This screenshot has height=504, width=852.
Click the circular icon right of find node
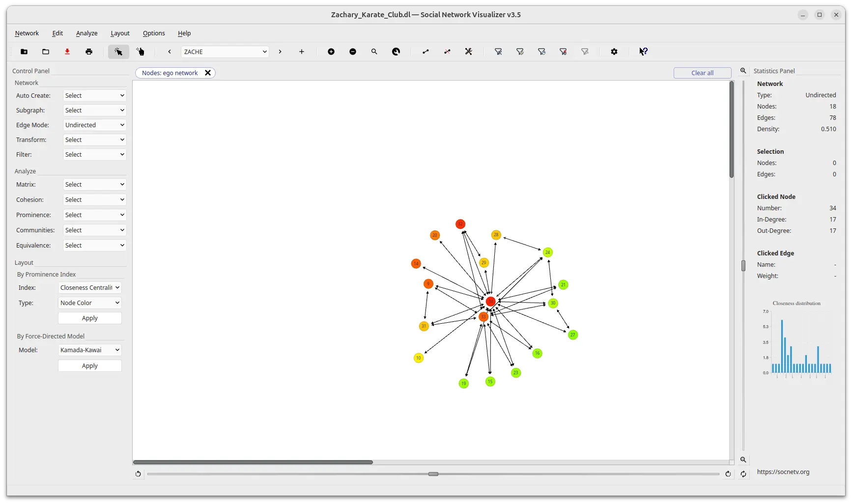(x=396, y=52)
